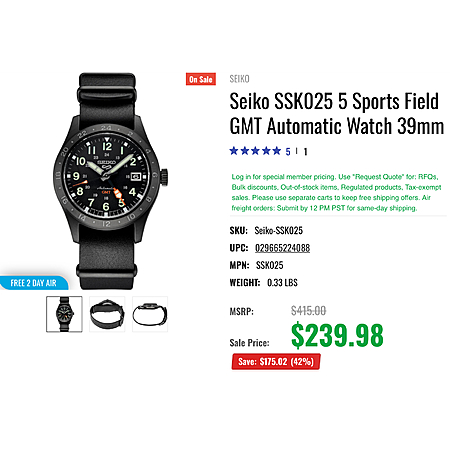Image resolution: width=450 pixels, height=450 pixels.
Task: Open the UPC 029665224088 link
Action: [x=282, y=248]
